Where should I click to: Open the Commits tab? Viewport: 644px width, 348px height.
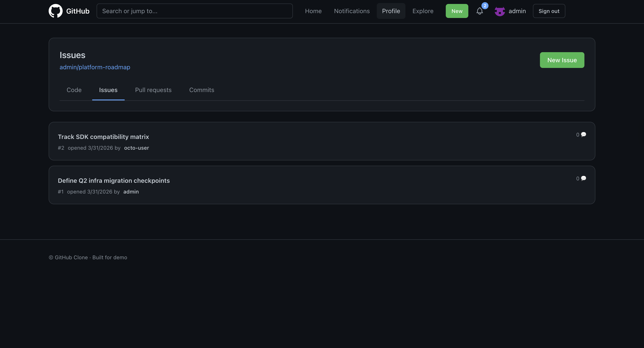tap(202, 90)
